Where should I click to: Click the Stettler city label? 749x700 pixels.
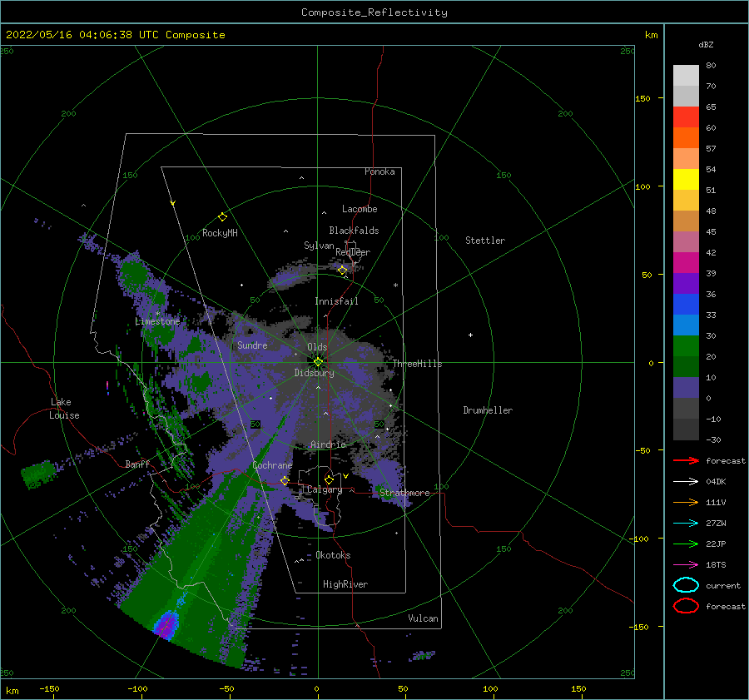click(485, 241)
